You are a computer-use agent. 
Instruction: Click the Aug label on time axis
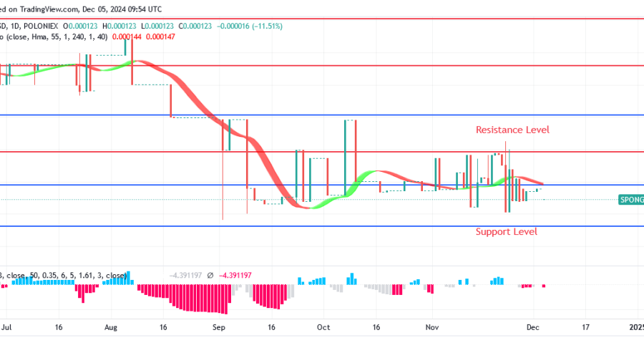click(110, 326)
